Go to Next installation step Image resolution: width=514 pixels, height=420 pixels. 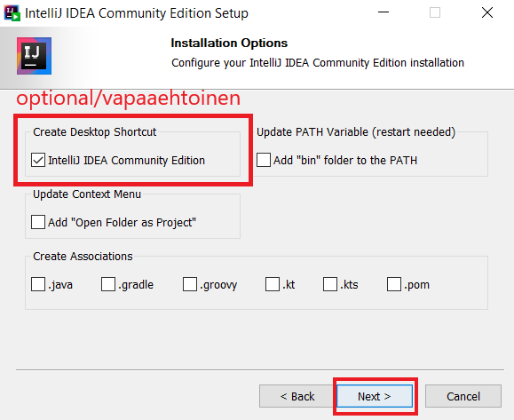(375, 396)
